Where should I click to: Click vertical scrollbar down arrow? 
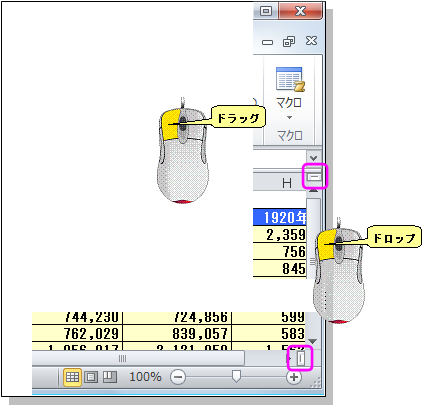313,341
